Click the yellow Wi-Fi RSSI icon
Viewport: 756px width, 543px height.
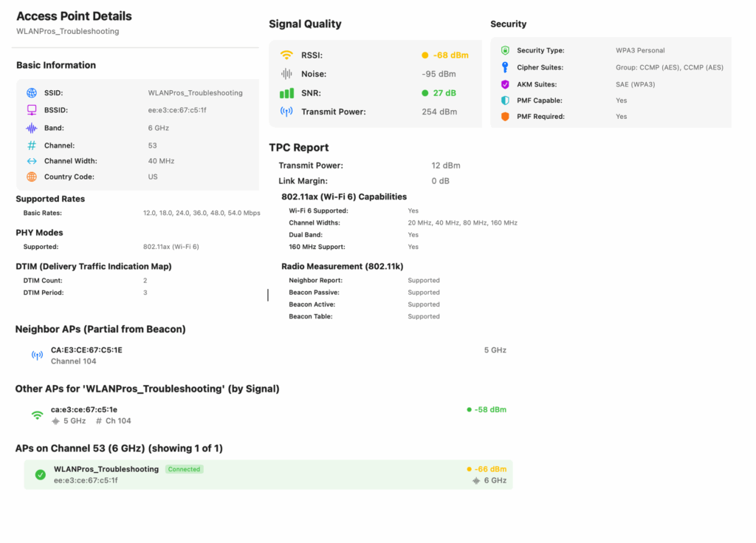[286, 55]
